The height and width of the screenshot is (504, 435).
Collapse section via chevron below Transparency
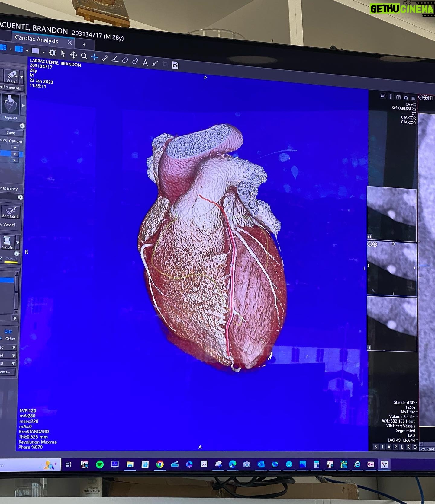(20, 197)
